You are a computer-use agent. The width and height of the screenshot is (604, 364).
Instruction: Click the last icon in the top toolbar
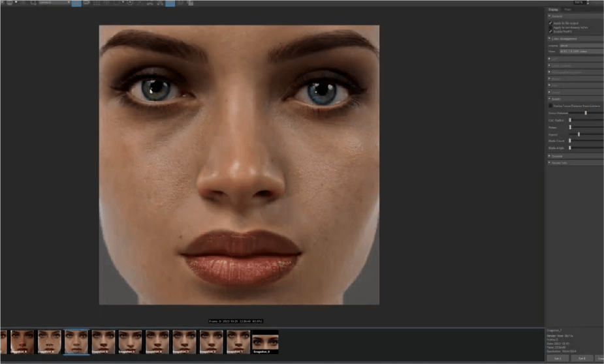pyautogui.click(x=190, y=3)
